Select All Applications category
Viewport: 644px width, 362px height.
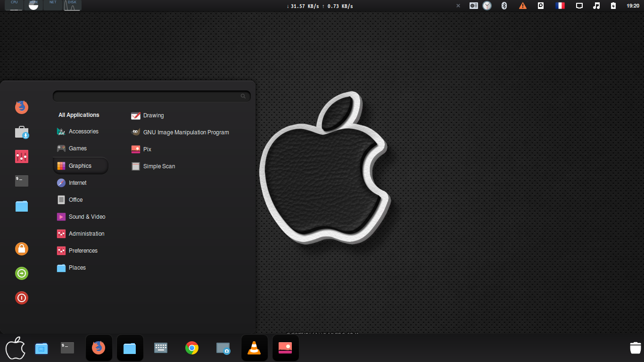point(79,115)
